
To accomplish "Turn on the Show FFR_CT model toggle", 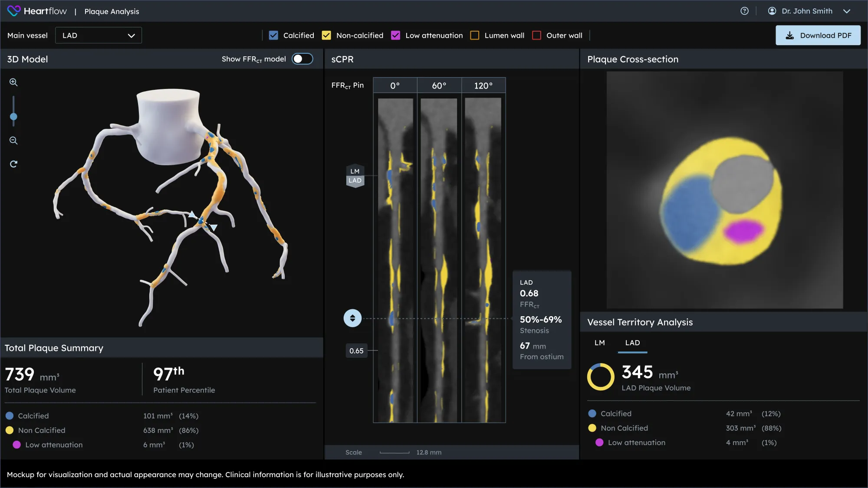I will (302, 59).
